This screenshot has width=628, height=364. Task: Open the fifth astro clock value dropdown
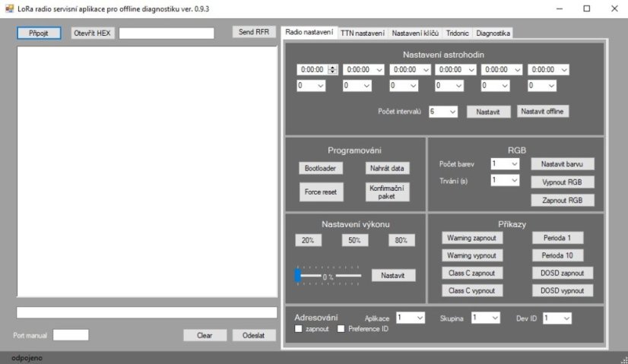point(495,86)
